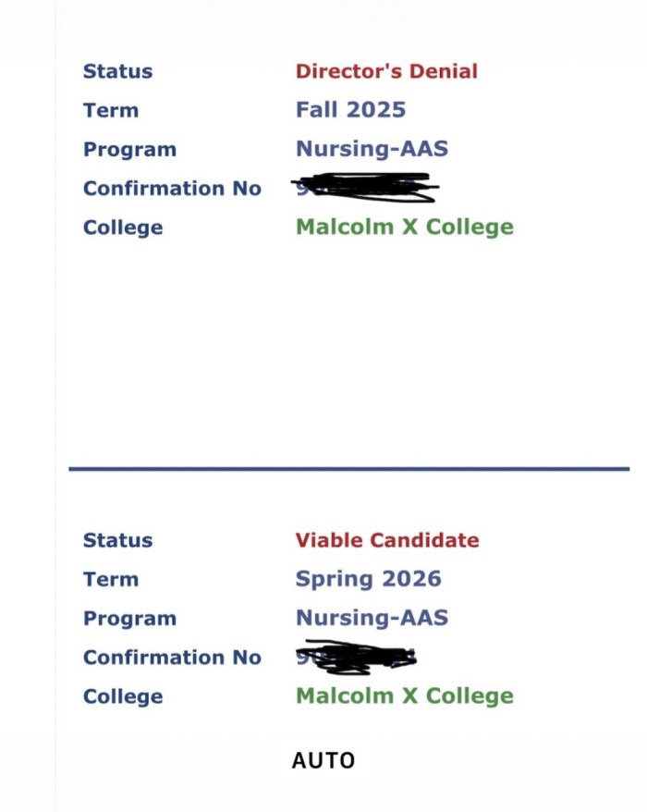
Task: Select the Fall 2025 term value
Action: (x=350, y=110)
